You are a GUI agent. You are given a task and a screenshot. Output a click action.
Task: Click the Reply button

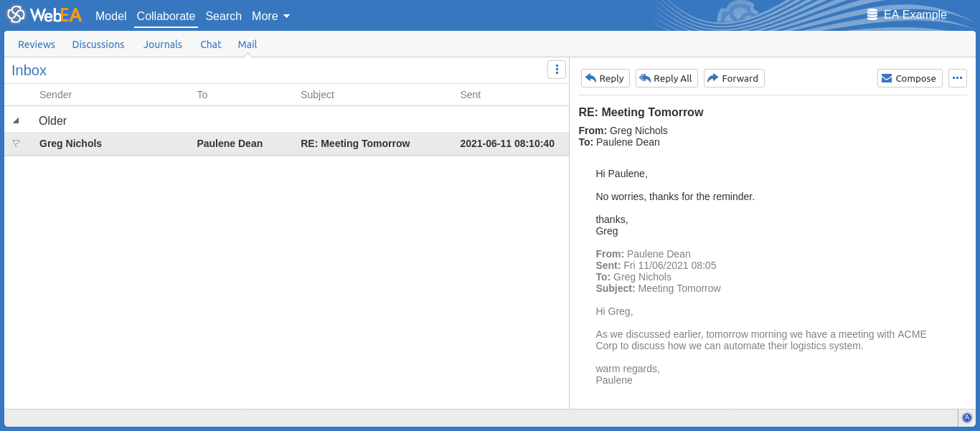[x=605, y=78]
